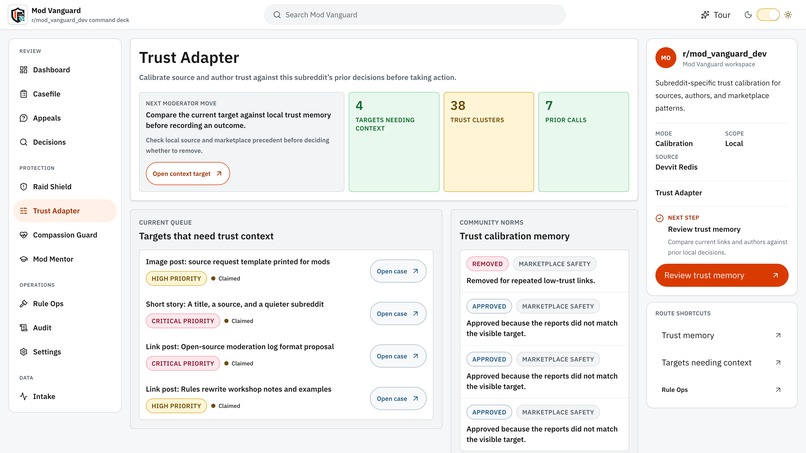Select Appeals in the sidebar
This screenshot has width=806, height=453.
pyautogui.click(x=65, y=118)
